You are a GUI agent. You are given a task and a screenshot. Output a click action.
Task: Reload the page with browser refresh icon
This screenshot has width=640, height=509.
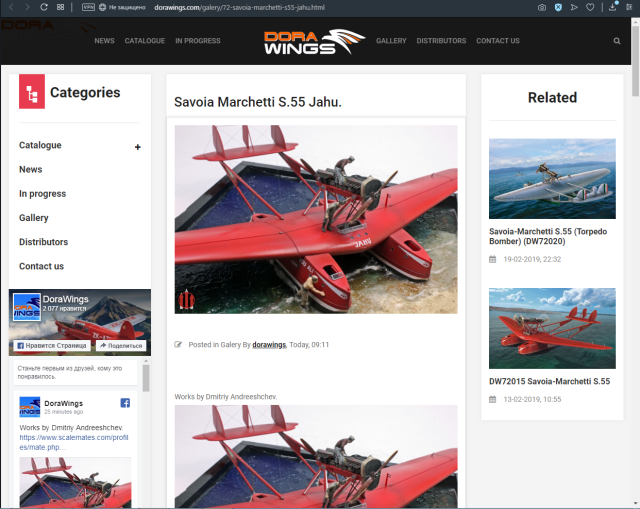[x=44, y=7]
